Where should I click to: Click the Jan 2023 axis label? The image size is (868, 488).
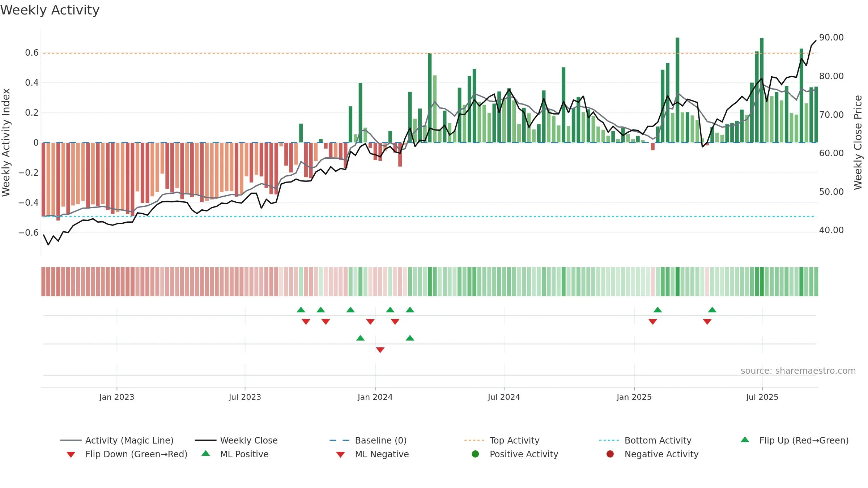click(117, 397)
